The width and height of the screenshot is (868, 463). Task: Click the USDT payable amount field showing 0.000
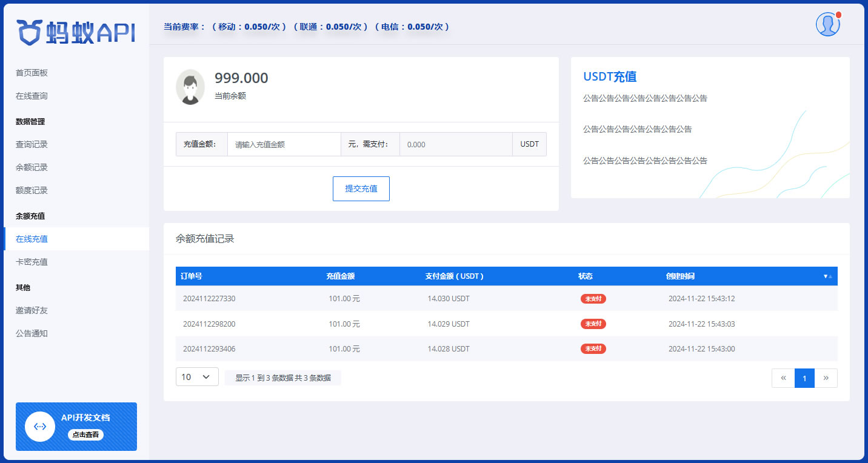tap(456, 144)
